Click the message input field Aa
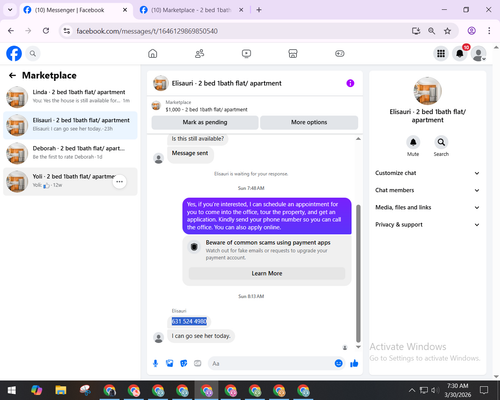 click(x=277, y=363)
